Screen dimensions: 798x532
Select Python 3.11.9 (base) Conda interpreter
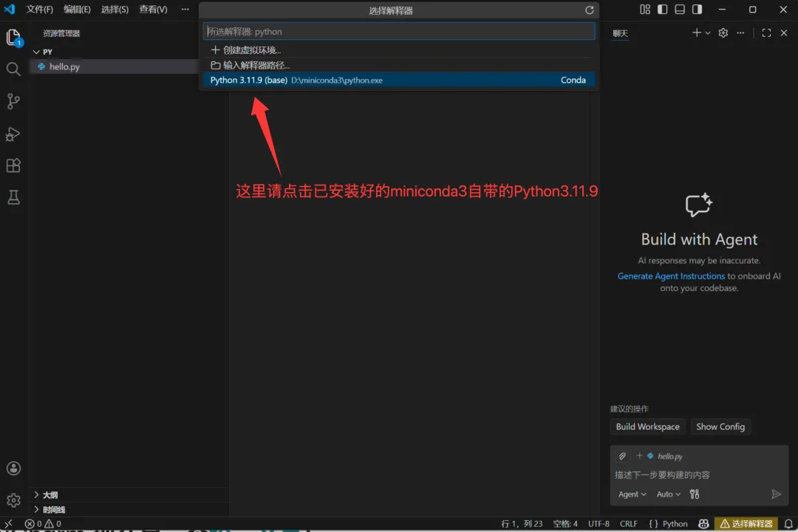pyautogui.click(x=398, y=80)
